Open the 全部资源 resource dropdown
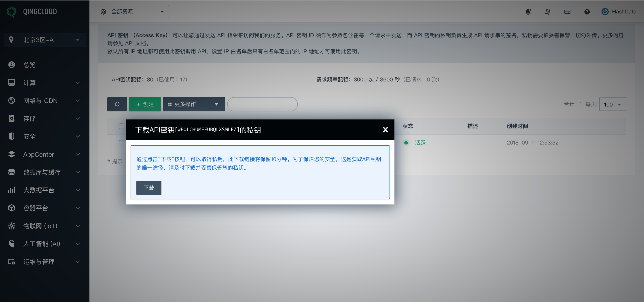Image resolution: width=644 pixels, height=302 pixels. click(x=132, y=11)
